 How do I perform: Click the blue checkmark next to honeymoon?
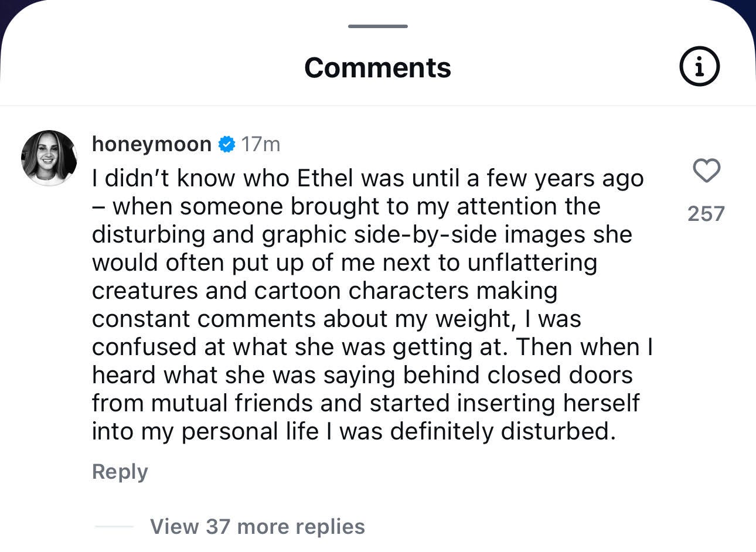coord(226,144)
